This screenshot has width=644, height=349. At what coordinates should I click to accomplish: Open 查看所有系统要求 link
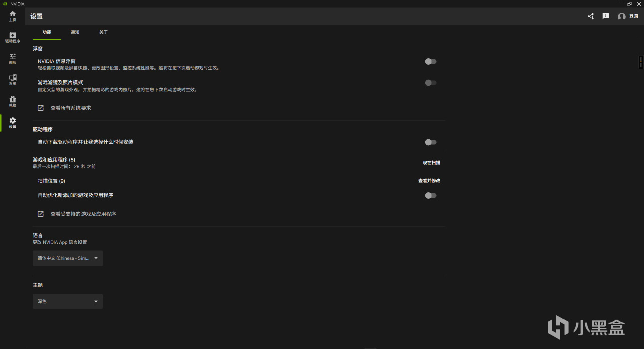70,108
